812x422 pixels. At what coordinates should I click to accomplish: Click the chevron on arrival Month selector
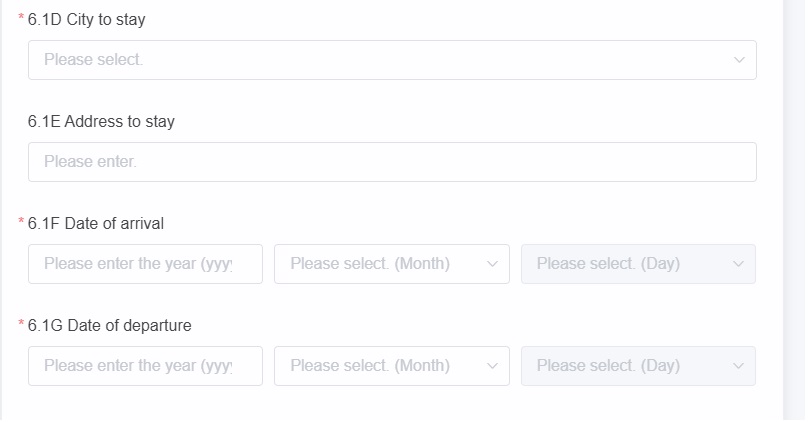tap(492, 264)
